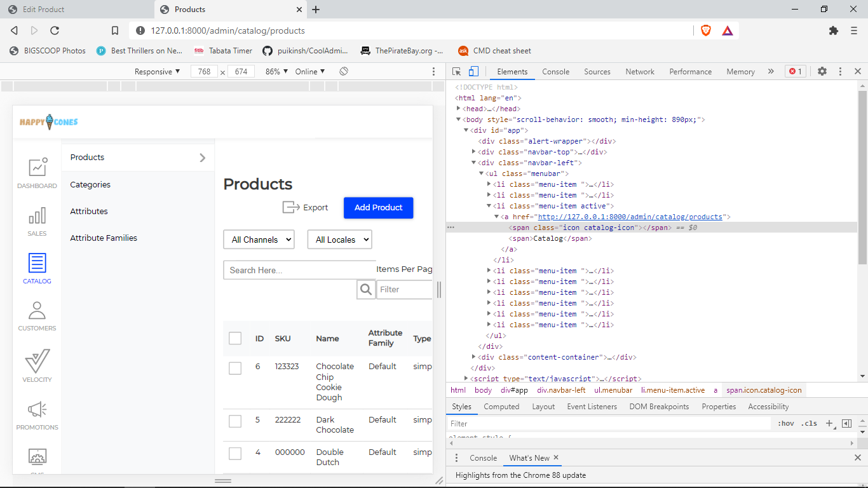Open the Responsive device dropdown
Screen dimensions: 868x488
(x=158, y=72)
